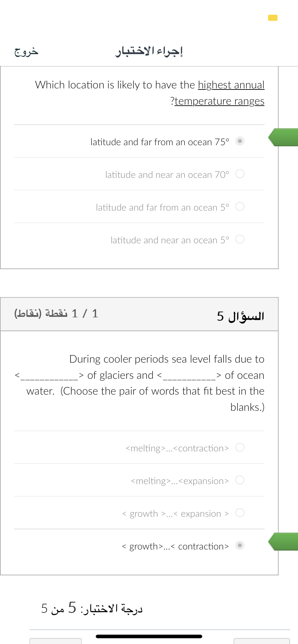
Task: Tap the green arrow beside the growth…contraction answer
Action: (x=283, y=542)
